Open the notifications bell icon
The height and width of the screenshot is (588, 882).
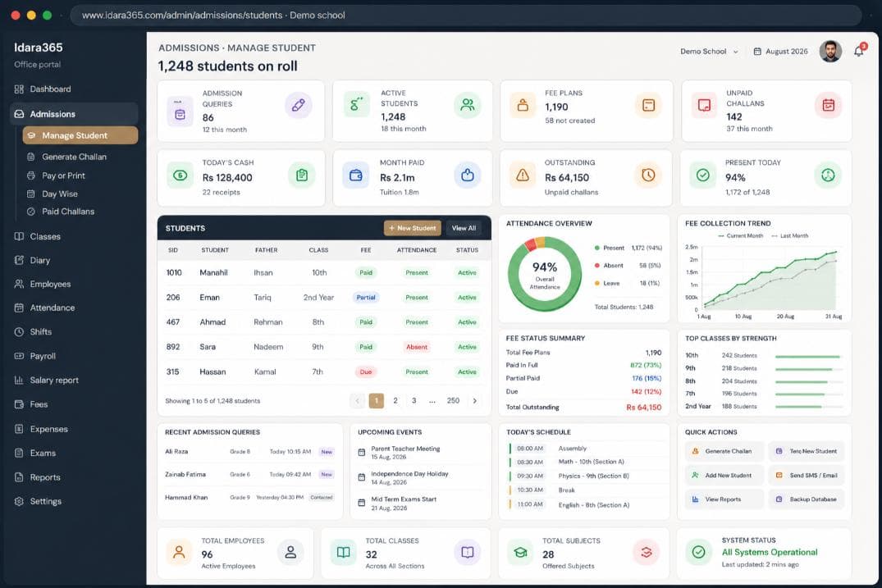[x=859, y=51]
